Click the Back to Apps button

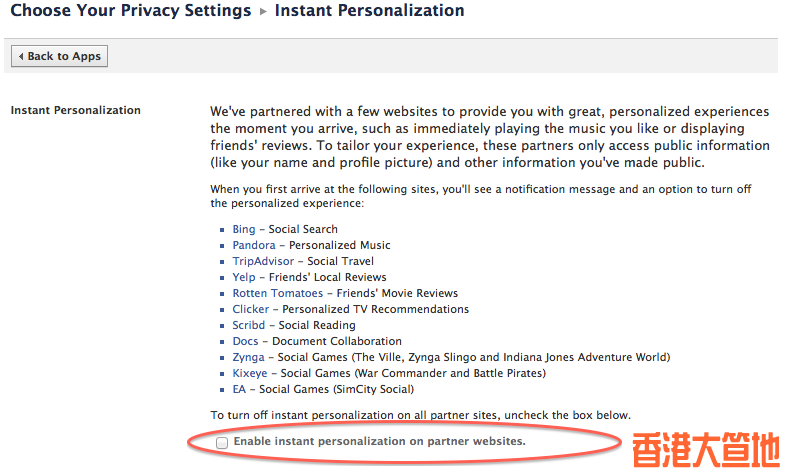(59, 56)
